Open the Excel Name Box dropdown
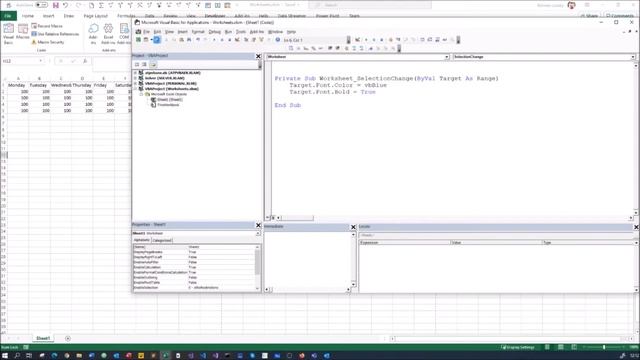Screen dimensions: 640x360 (40, 61)
